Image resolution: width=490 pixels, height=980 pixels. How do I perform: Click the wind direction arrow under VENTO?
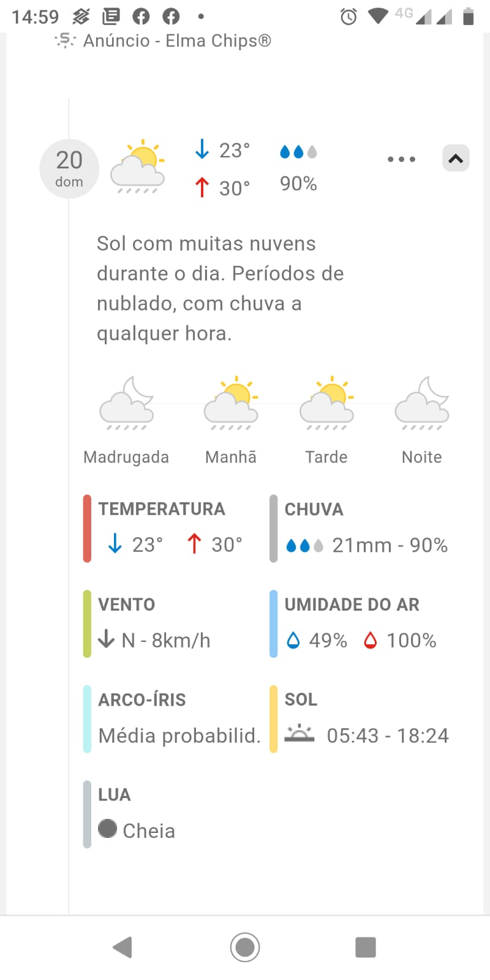106,639
